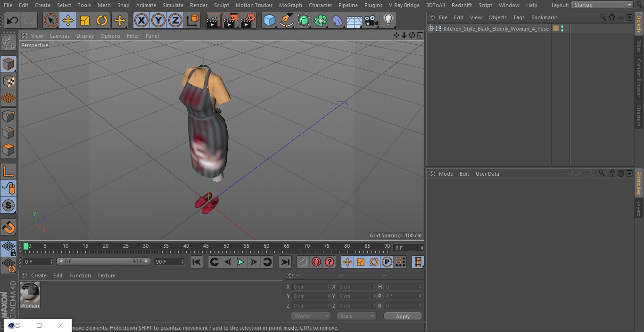Toggle object visibility dots in Objects manager
Screen dimensions: 644x332
coord(562,29)
